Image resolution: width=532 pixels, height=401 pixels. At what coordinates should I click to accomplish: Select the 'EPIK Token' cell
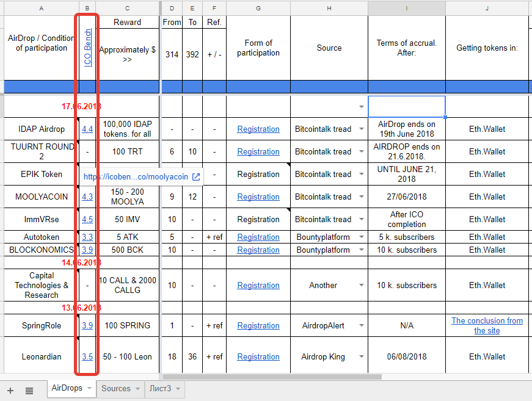[41, 174]
